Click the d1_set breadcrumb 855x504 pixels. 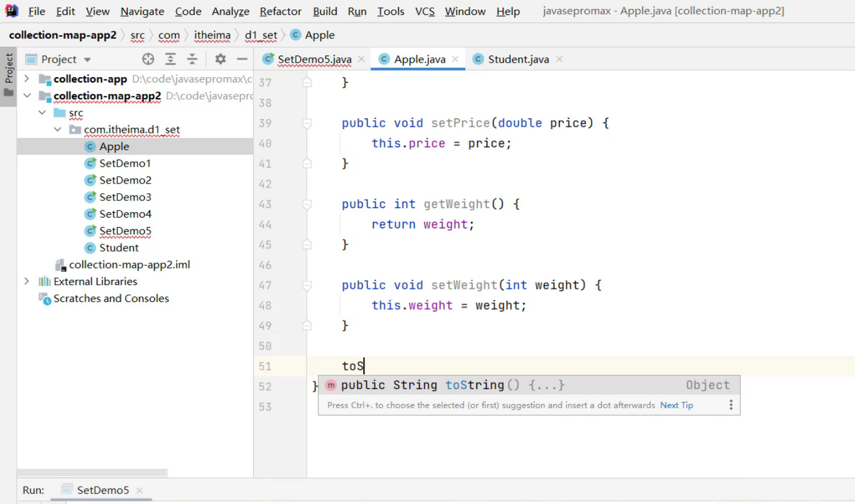tap(261, 35)
